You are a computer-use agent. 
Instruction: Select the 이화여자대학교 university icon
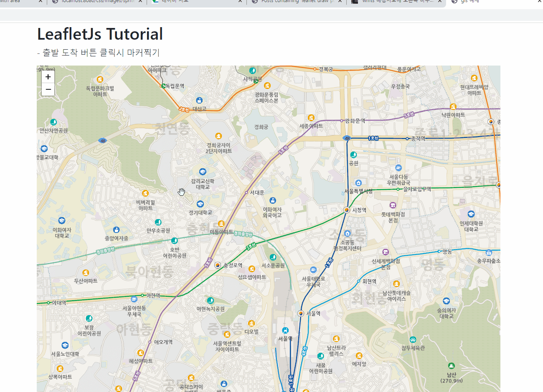click(x=62, y=221)
